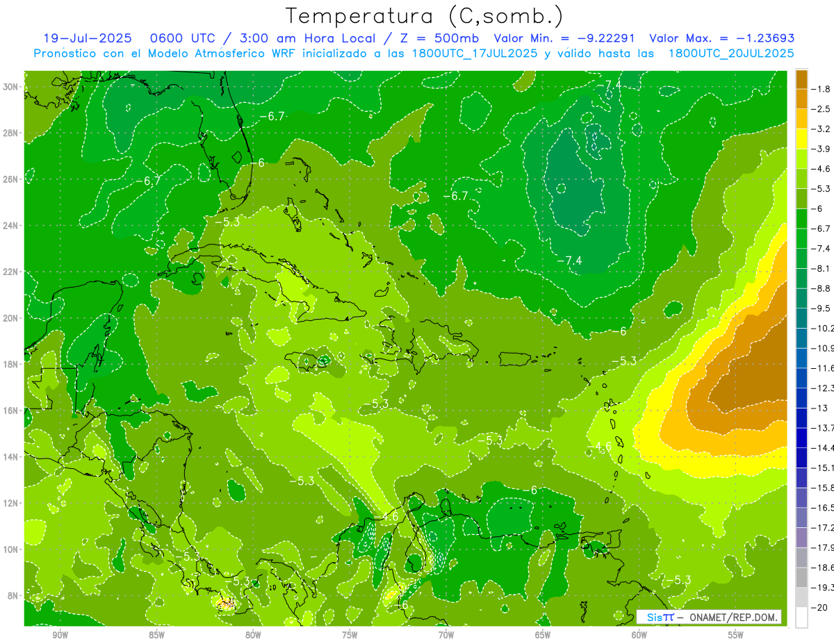The image size is (834, 644).
Task: Click the "55W" longitude axis label
Action: (736, 635)
